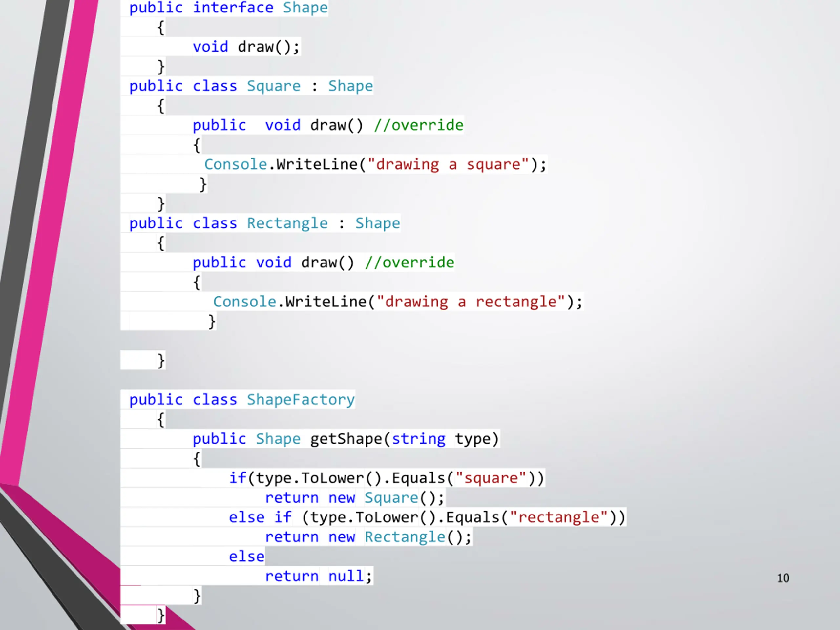Viewport: 840px width, 630px height.
Task: Click the else if line checking "rectangle"
Action: (427, 517)
